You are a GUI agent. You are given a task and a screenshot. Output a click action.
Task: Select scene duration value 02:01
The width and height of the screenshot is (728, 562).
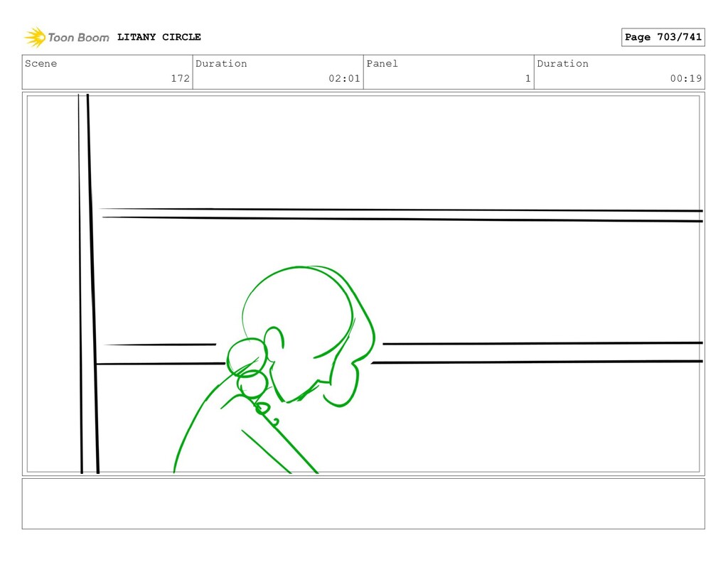(344, 78)
